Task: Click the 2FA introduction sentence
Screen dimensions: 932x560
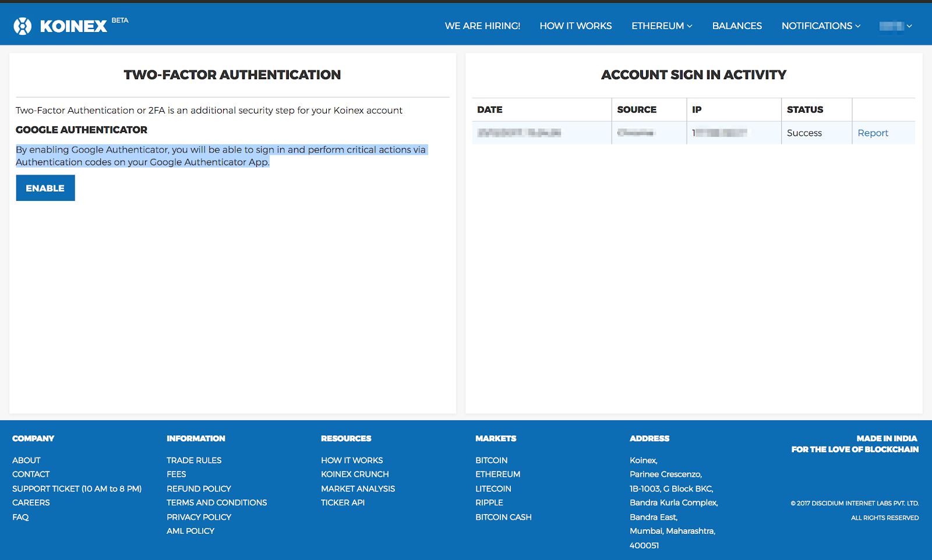Action: [209, 111]
